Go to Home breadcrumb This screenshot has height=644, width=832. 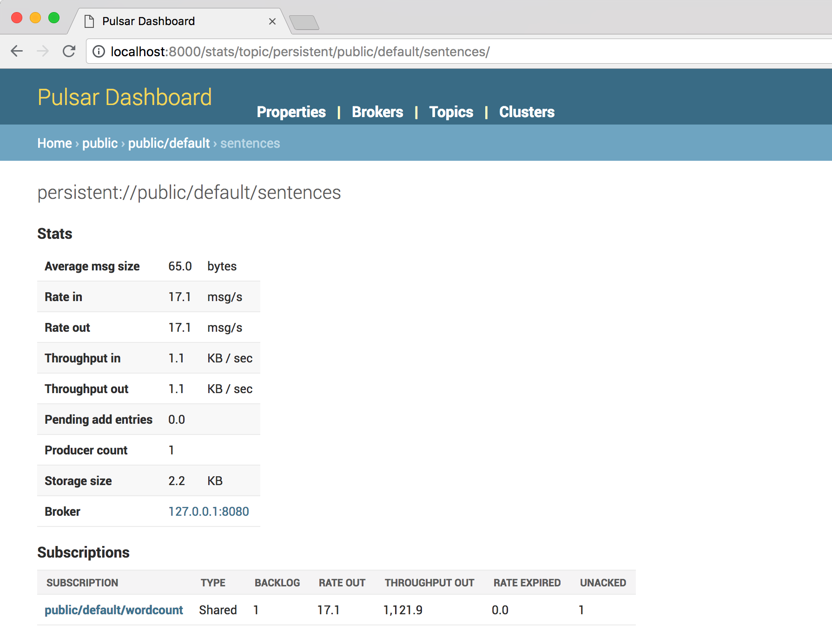54,143
